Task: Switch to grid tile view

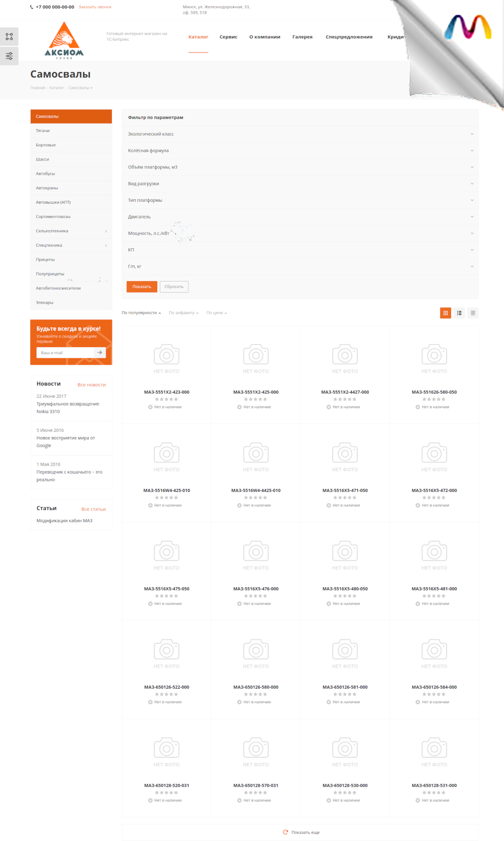Action: point(446,313)
